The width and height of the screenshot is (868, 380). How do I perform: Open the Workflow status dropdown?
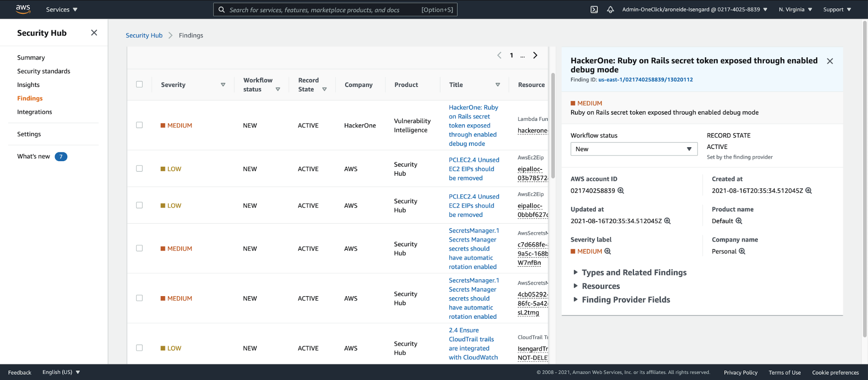[x=634, y=149]
